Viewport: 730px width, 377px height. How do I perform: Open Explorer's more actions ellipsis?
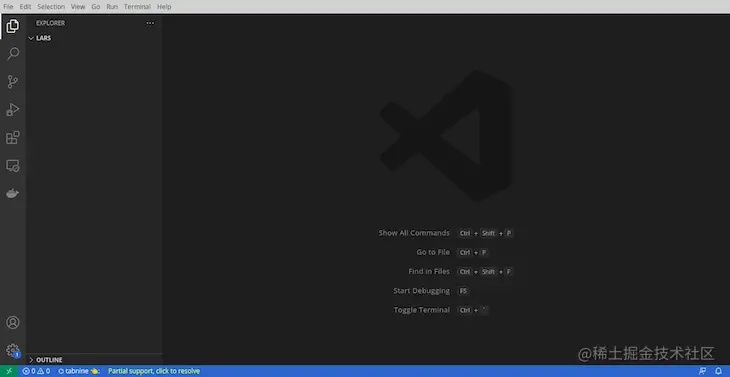[150, 23]
